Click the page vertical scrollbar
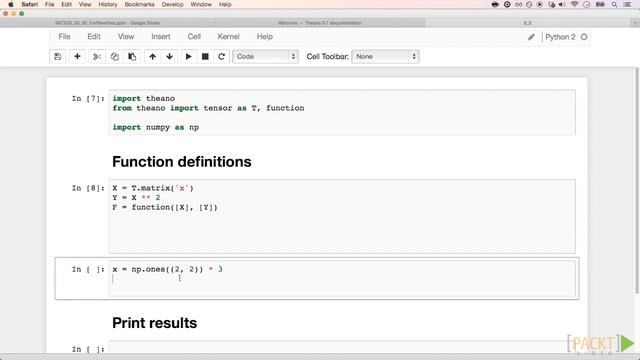 click(637, 180)
